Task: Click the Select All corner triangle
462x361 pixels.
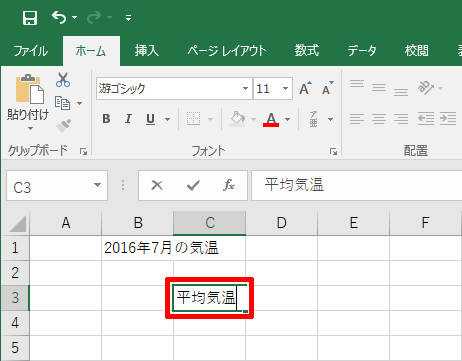Action: pyautogui.click(x=17, y=223)
